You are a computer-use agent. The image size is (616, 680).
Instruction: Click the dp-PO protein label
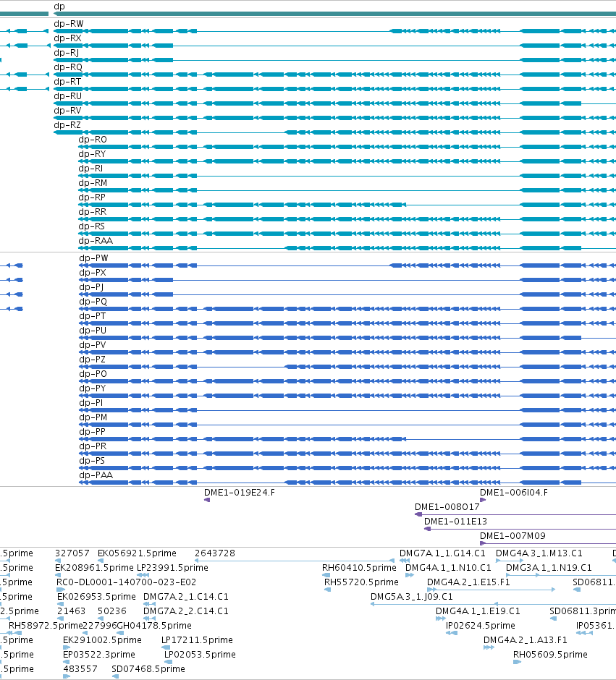point(93,373)
